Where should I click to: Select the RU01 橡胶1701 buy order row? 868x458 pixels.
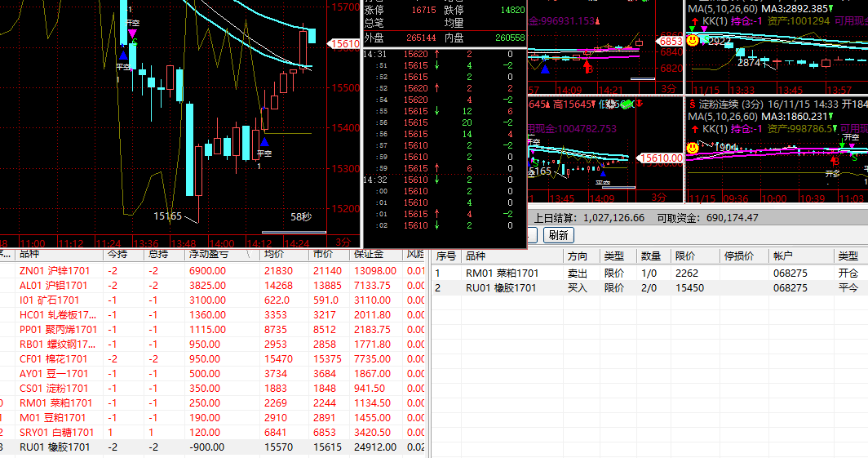click(502, 288)
